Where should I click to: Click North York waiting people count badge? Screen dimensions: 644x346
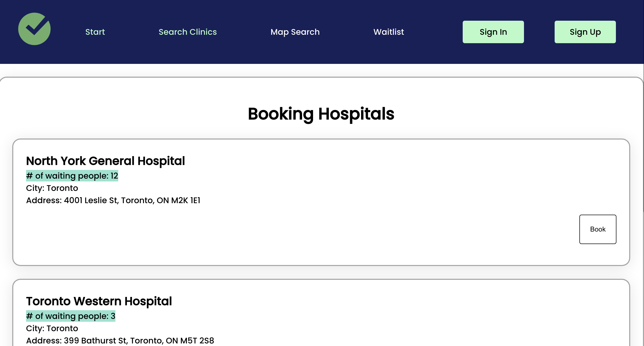pyautogui.click(x=72, y=176)
